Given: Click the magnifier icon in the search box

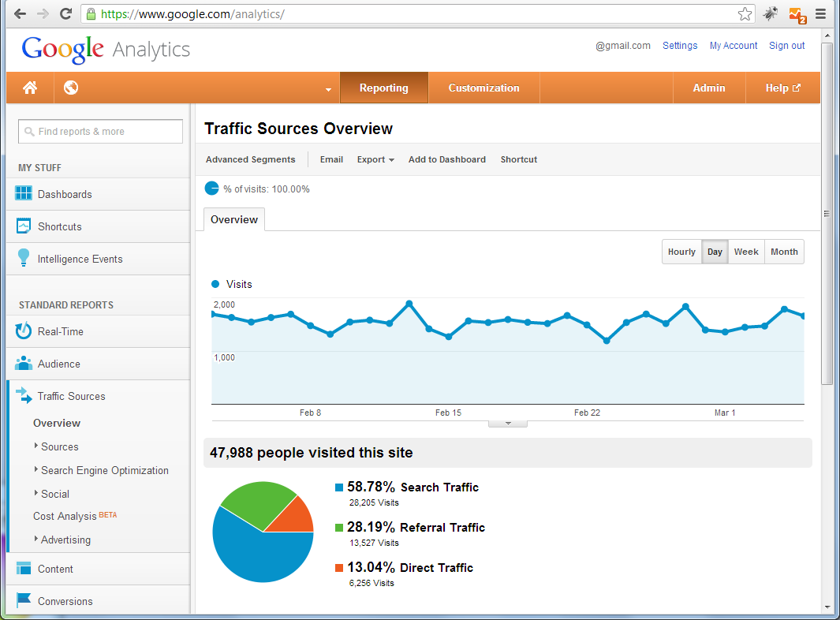Looking at the screenshot, I should coord(29,131).
